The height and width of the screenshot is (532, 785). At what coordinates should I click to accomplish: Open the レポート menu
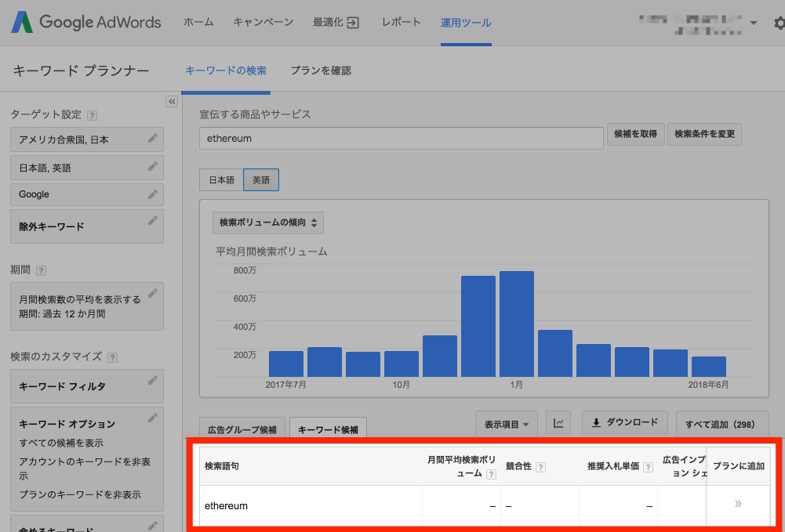point(401,23)
